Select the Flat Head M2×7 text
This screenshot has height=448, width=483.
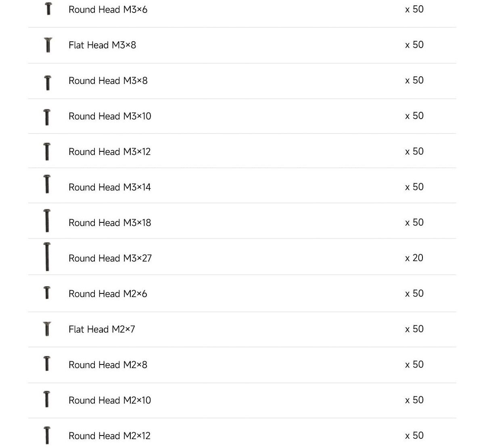pos(102,329)
